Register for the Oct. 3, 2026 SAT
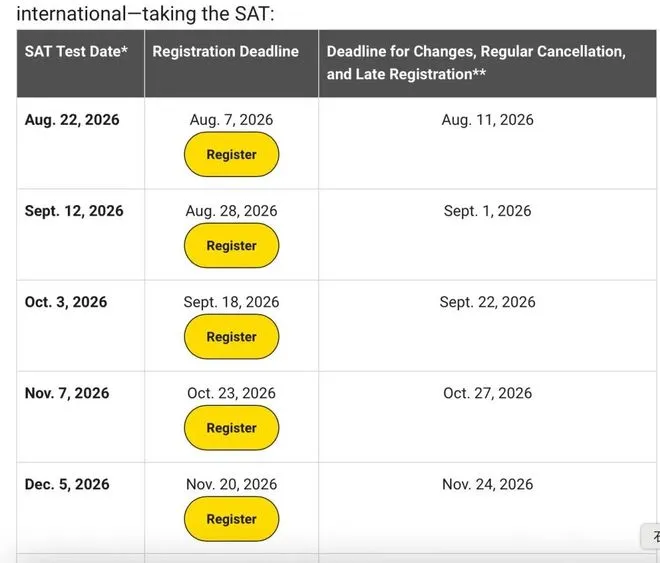Screen dimensions: 660x563 [232, 337]
